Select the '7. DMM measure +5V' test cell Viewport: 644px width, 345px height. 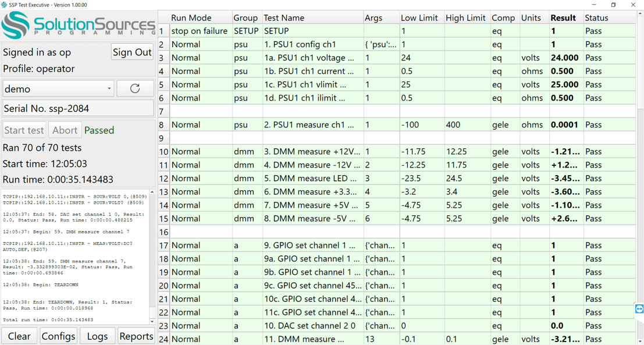[x=313, y=205]
